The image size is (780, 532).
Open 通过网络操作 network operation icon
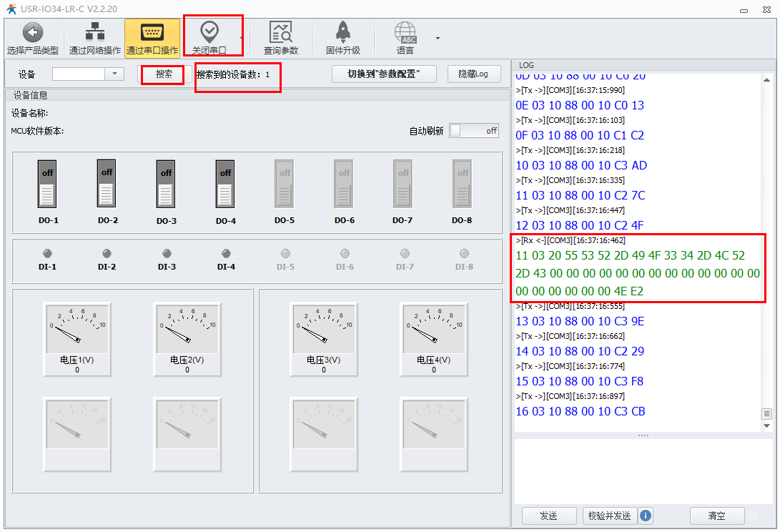(94, 32)
